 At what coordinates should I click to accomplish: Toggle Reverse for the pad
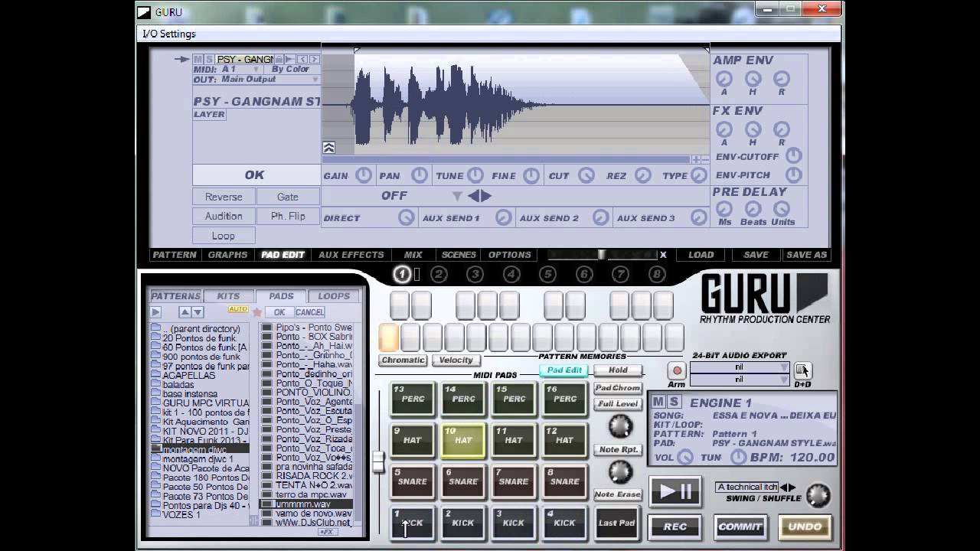(x=224, y=197)
